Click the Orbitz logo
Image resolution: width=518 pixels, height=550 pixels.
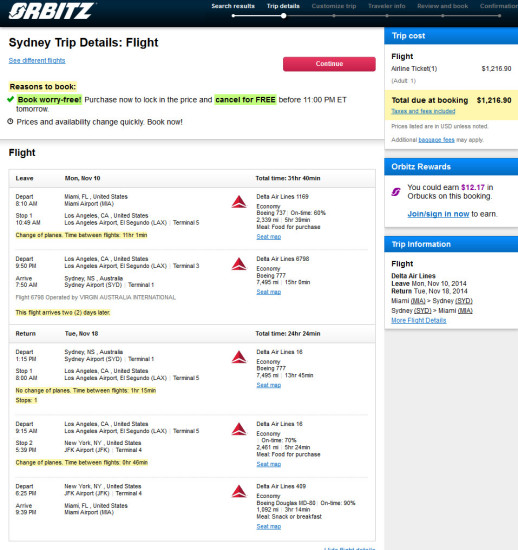[x=52, y=11]
